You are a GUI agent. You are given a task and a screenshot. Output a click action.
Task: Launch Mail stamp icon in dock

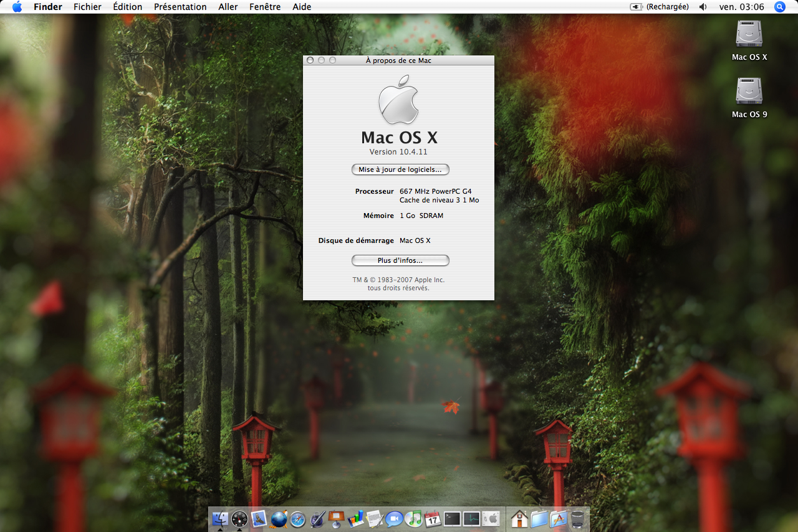[259, 518]
